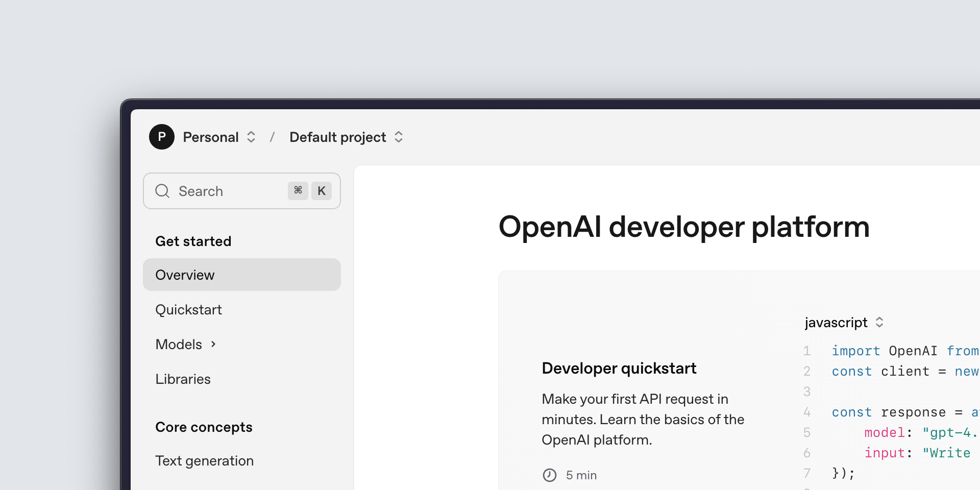Screen dimensions: 980x490
Task: Click the Personal workspace avatar icon
Action: (162, 137)
